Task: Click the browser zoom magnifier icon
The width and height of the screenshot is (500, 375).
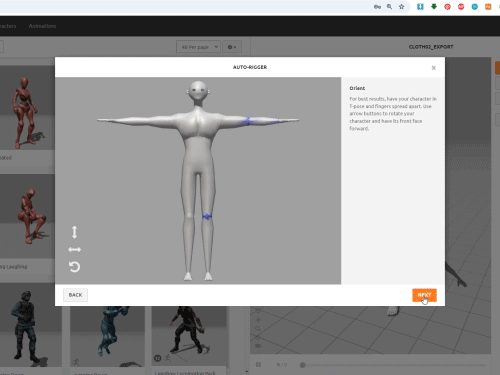Action: point(389,7)
